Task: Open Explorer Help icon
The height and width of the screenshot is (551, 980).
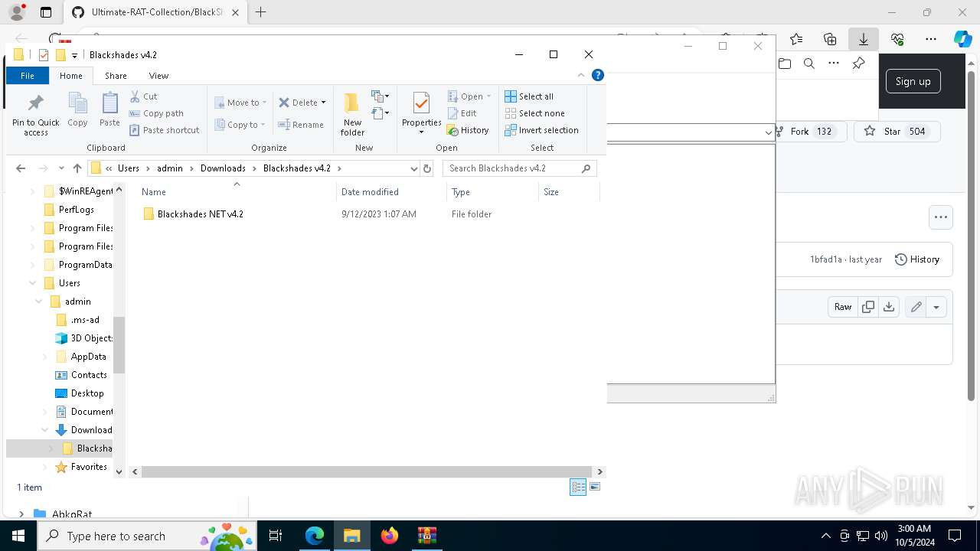Action: (598, 75)
